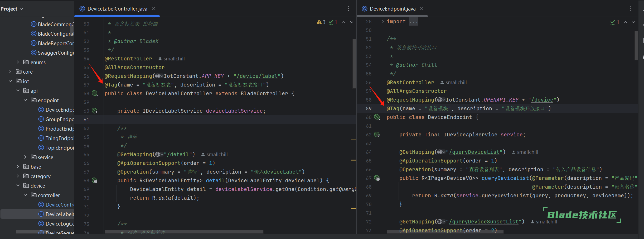Click Spring bean gutter icon on DeviceEndpoint class line

377,117
